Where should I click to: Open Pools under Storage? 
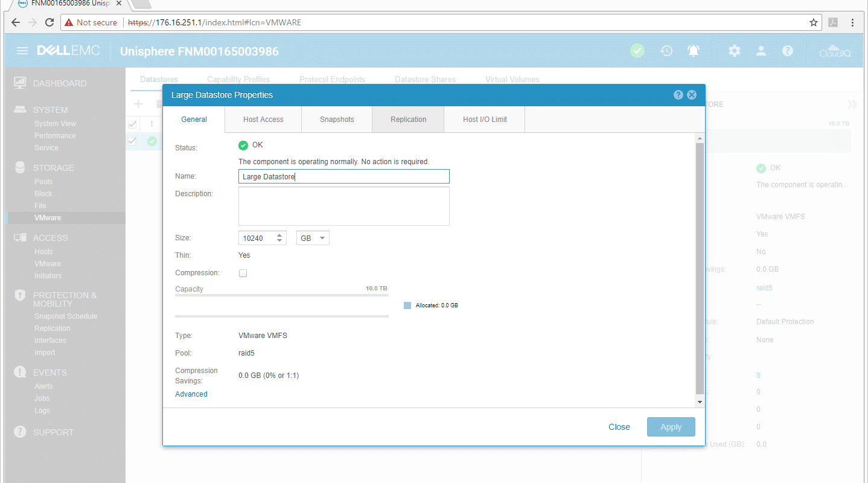(43, 182)
